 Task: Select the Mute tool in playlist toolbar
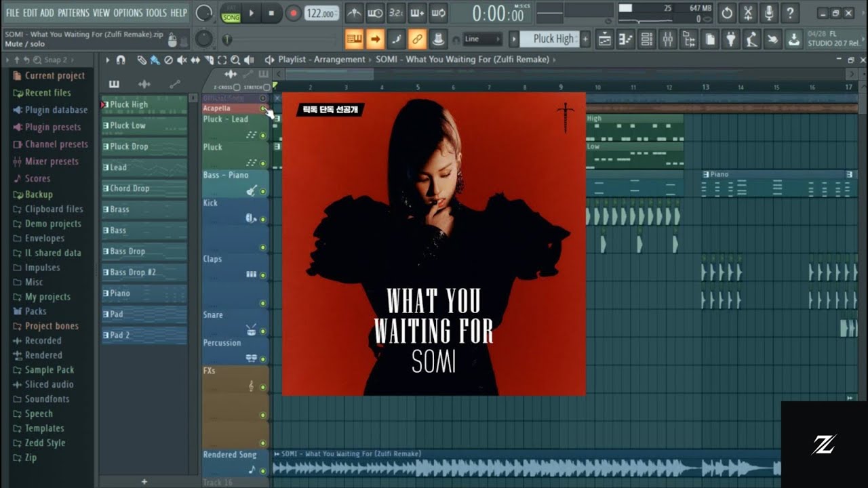[x=182, y=60]
